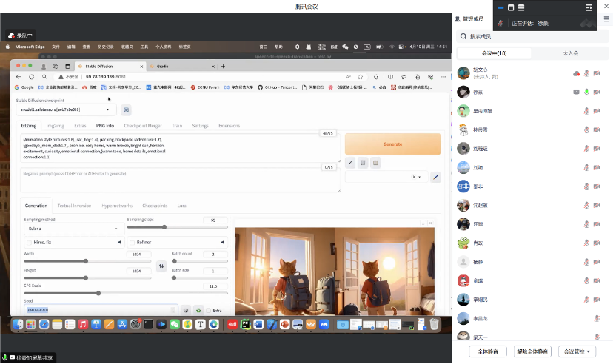Click the screen-share icon in 徐豪 row

tap(576, 92)
